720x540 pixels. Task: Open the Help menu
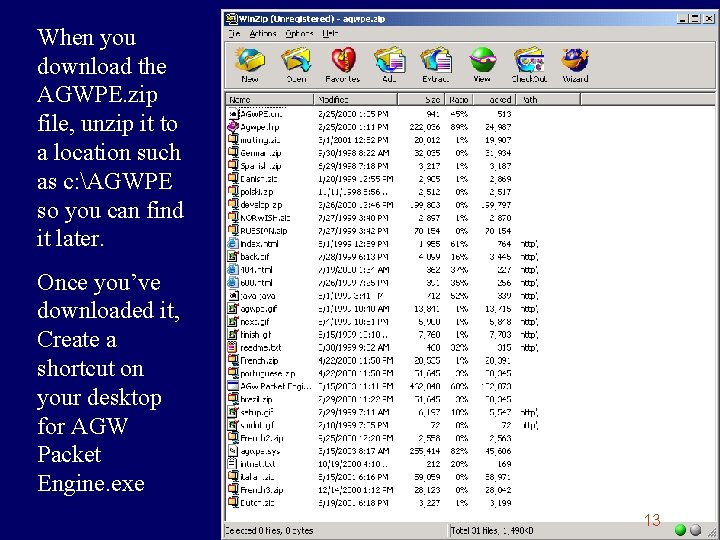330,34
